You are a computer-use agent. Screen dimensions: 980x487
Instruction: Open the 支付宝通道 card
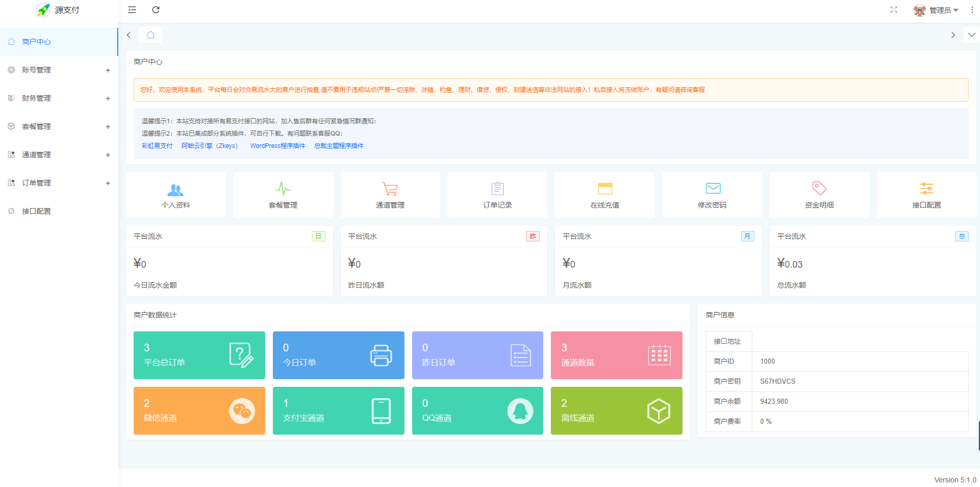[x=338, y=410]
